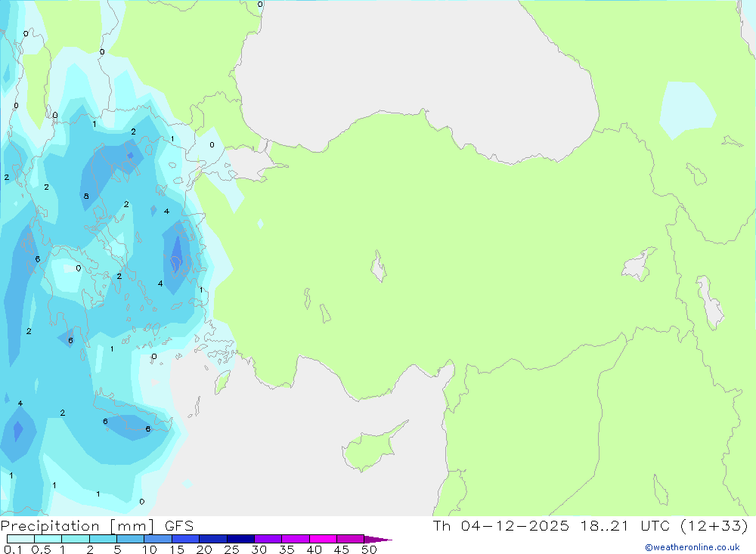Screen dimensions: 756x554
Task: Pick the 15–20 mm royal blue swatch
Action: [x=185, y=539]
